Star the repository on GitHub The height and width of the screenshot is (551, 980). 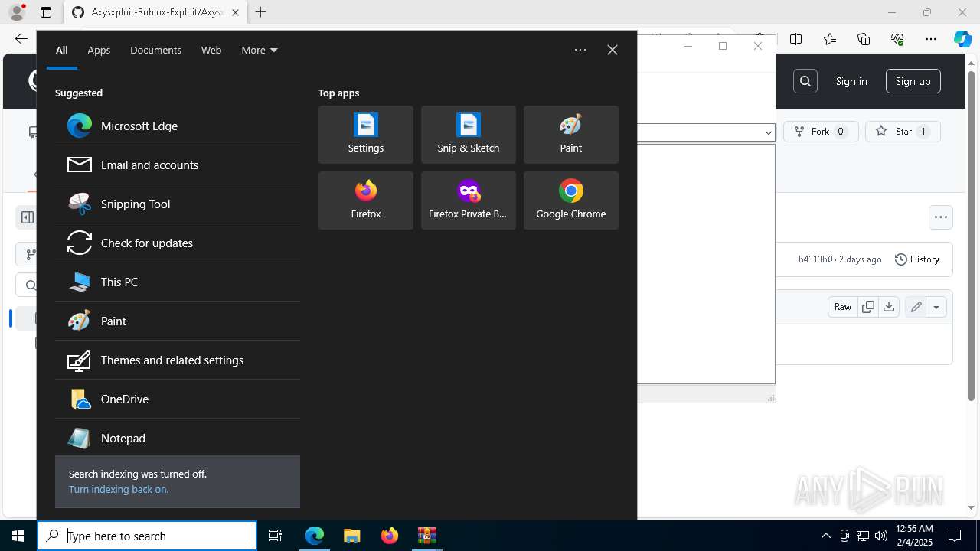point(903,132)
